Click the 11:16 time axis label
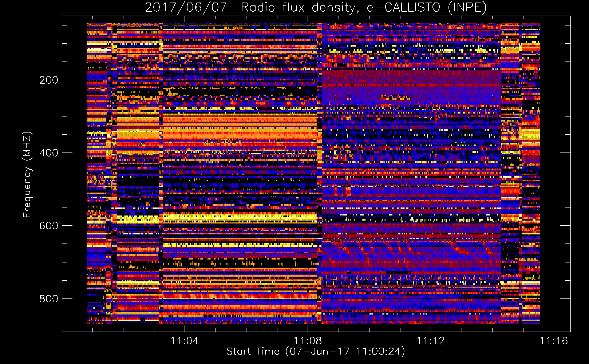 coord(554,341)
